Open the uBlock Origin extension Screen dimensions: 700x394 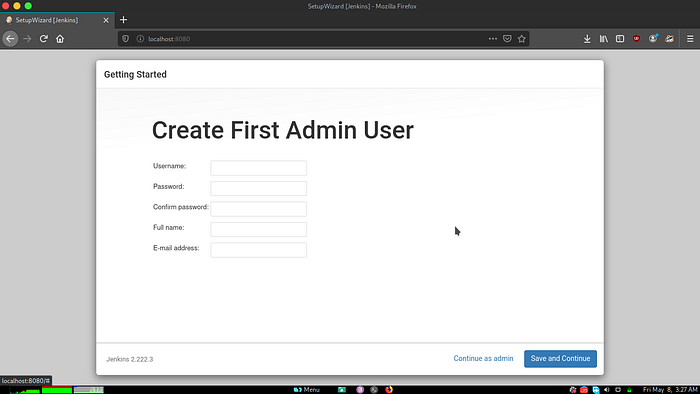(636, 39)
